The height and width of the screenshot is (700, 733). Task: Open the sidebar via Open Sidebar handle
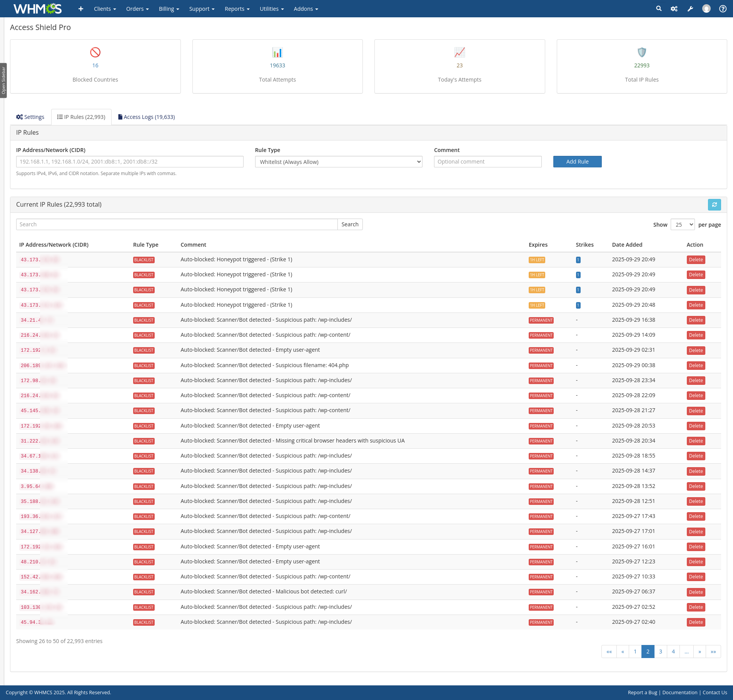click(3, 80)
